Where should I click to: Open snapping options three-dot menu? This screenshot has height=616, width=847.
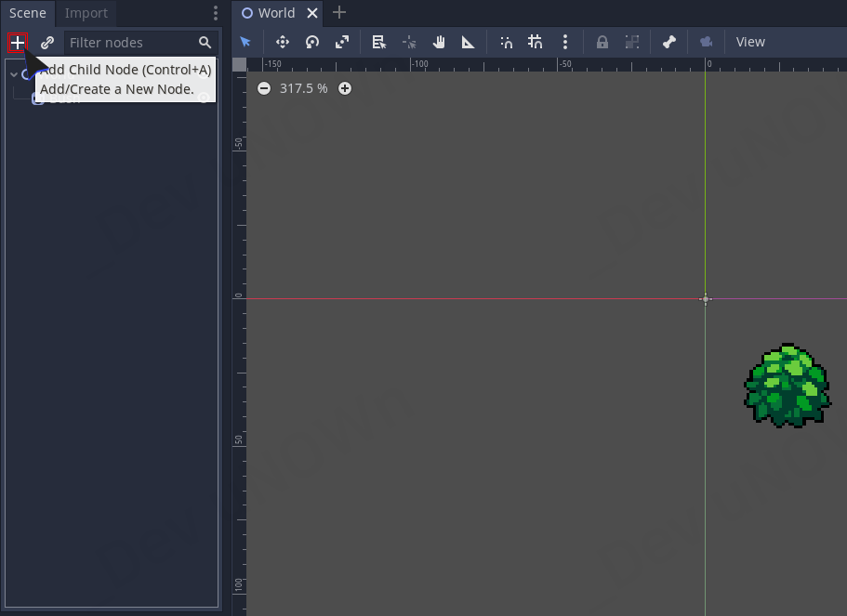click(565, 42)
